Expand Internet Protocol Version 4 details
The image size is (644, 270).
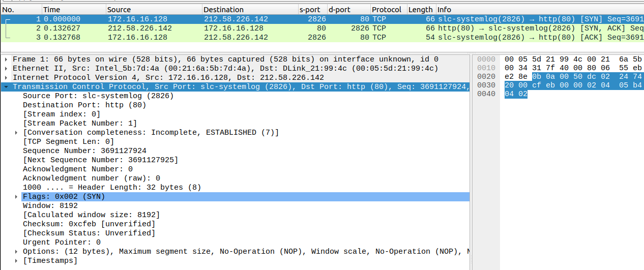[6, 78]
